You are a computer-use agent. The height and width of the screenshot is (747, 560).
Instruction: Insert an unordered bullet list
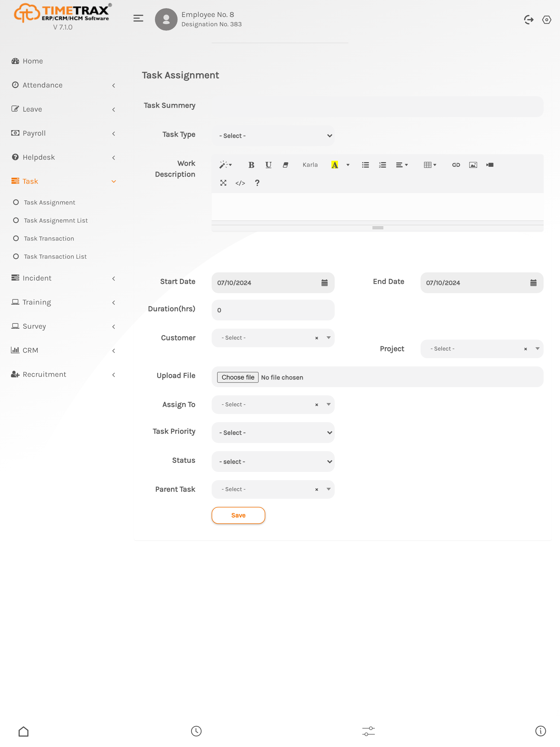[366, 165]
